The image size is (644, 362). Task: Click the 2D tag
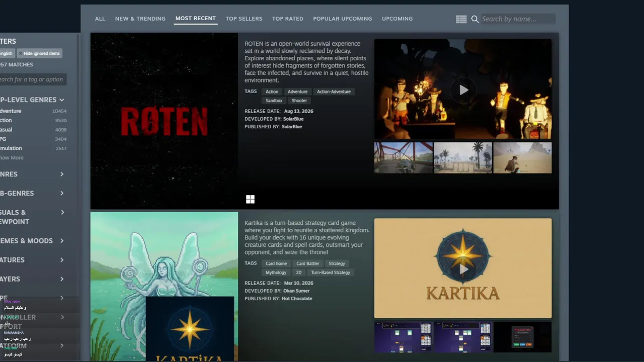298,273
